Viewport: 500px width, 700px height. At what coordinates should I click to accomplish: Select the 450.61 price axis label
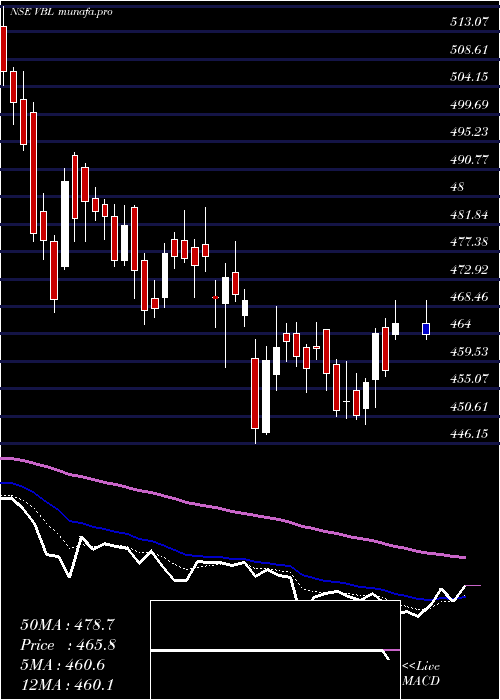pos(468,407)
